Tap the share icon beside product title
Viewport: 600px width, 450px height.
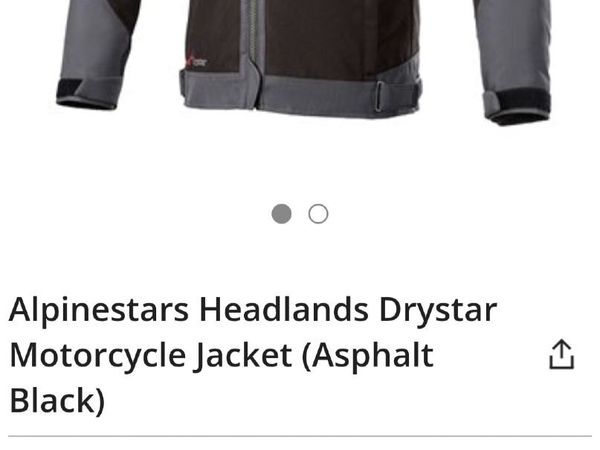(x=561, y=354)
